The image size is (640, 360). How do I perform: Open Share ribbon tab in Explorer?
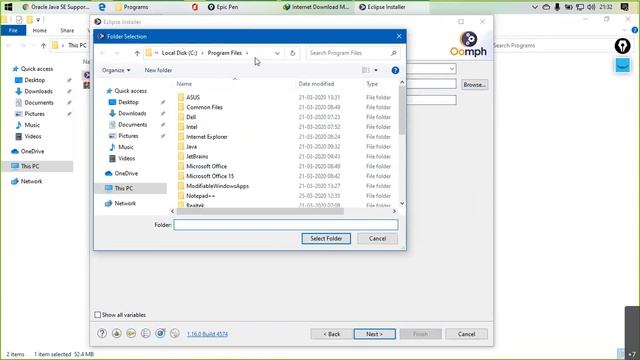click(x=67, y=31)
